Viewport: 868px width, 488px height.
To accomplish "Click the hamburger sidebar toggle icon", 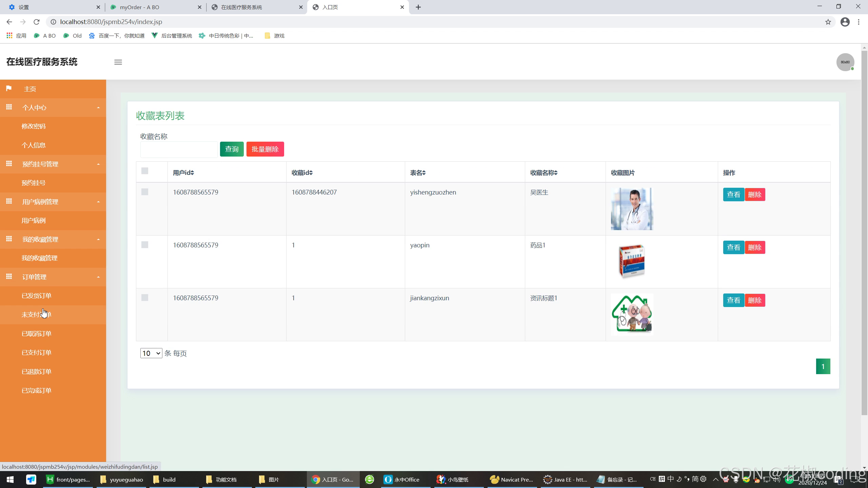I will click(118, 62).
